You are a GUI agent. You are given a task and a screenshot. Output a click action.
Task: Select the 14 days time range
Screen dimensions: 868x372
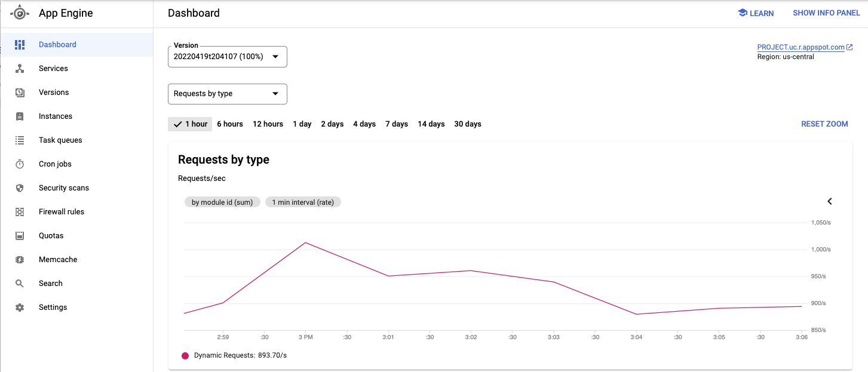point(431,124)
